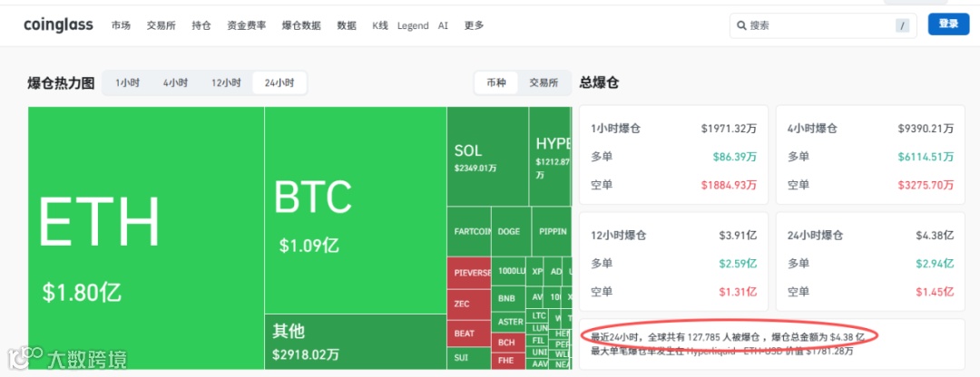This screenshot has width=980, height=377.
Task: Select the 24小时 heatmap range
Action: tap(279, 82)
